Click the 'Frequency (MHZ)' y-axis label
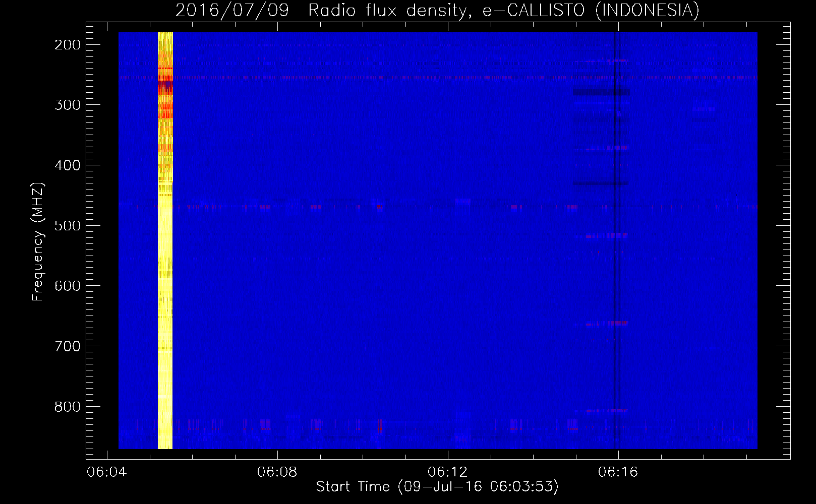The image size is (816, 504). pos(38,242)
